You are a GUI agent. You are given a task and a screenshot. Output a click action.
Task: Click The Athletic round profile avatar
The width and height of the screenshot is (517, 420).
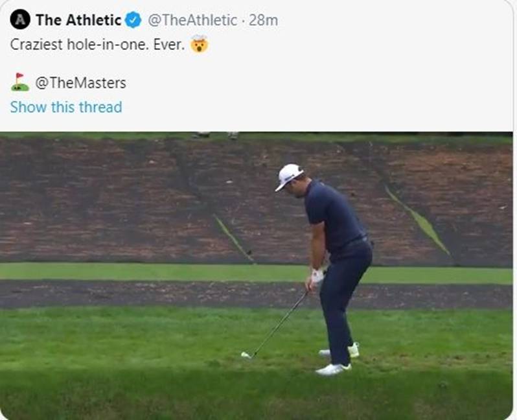(21, 19)
